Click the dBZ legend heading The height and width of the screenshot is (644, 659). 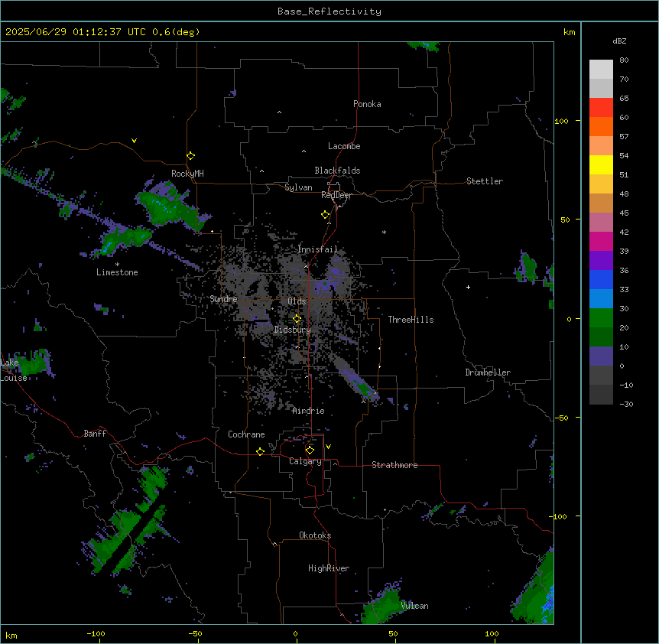(619, 41)
